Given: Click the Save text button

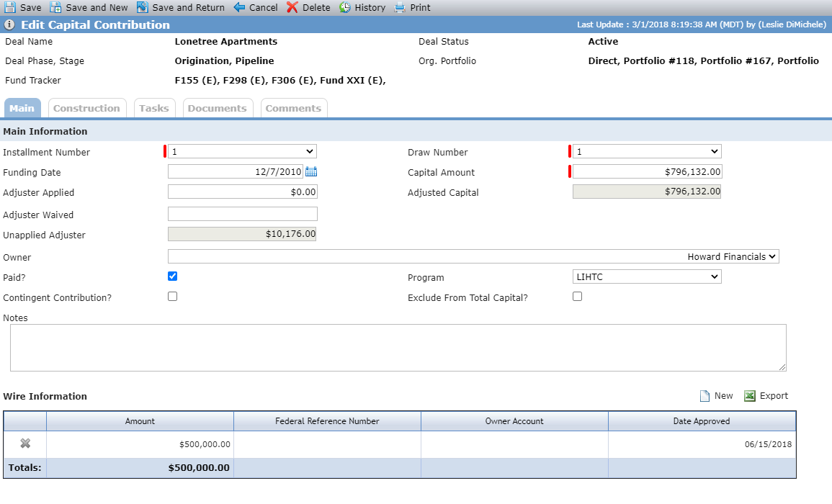Looking at the screenshot, I should click(x=31, y=7).
